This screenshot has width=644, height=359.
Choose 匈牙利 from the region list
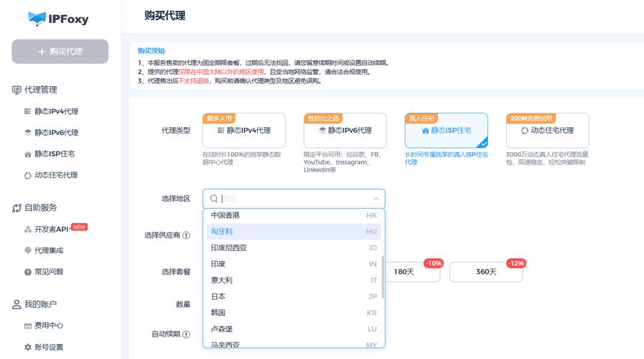[x=294, y=231]
